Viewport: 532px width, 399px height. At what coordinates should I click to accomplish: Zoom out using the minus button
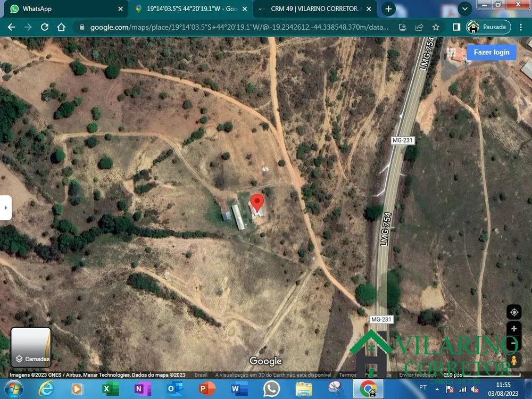(514, 343)
